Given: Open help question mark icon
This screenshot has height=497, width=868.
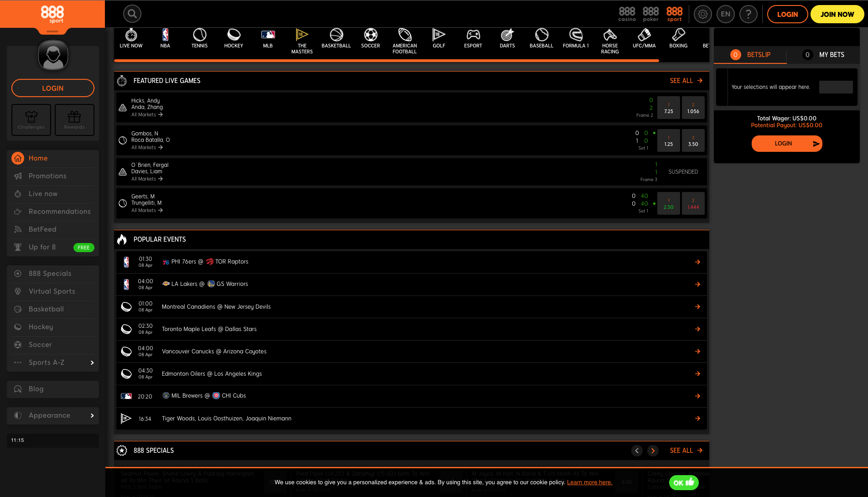Looking at the screenshot, I should (748, 14).
